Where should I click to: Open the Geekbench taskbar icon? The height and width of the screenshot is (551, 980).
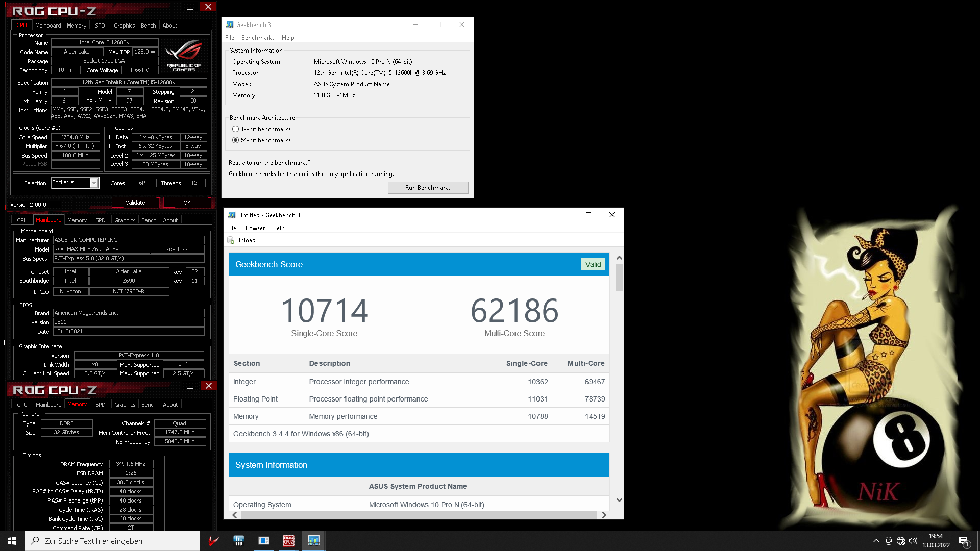tap(314, 541)
